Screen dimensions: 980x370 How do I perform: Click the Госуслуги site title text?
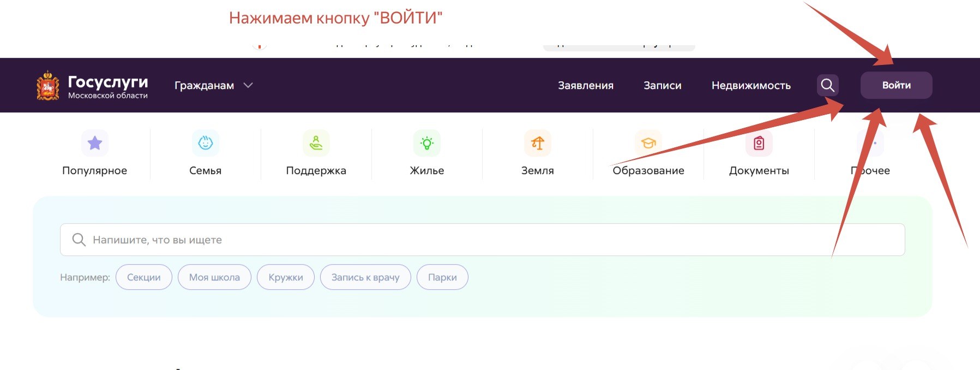[x=108, y=82]
